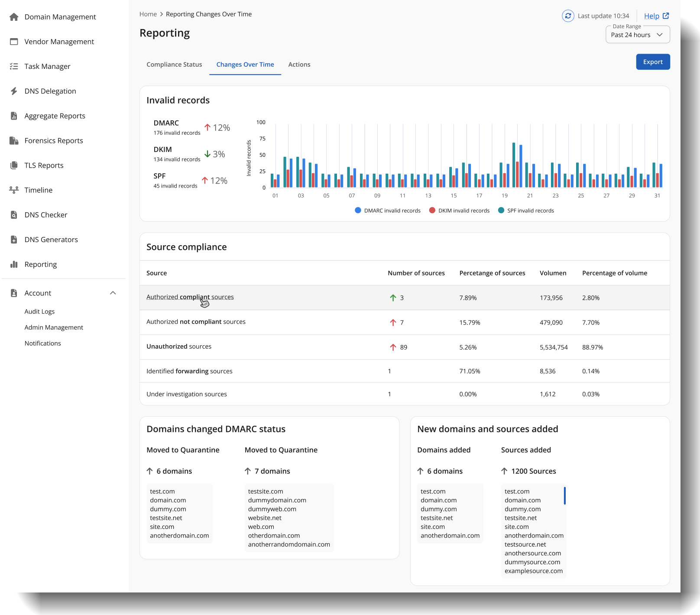Click the Domain Management home icon
The height and width of the screenshot is (615, 700).
coord(14,17)
